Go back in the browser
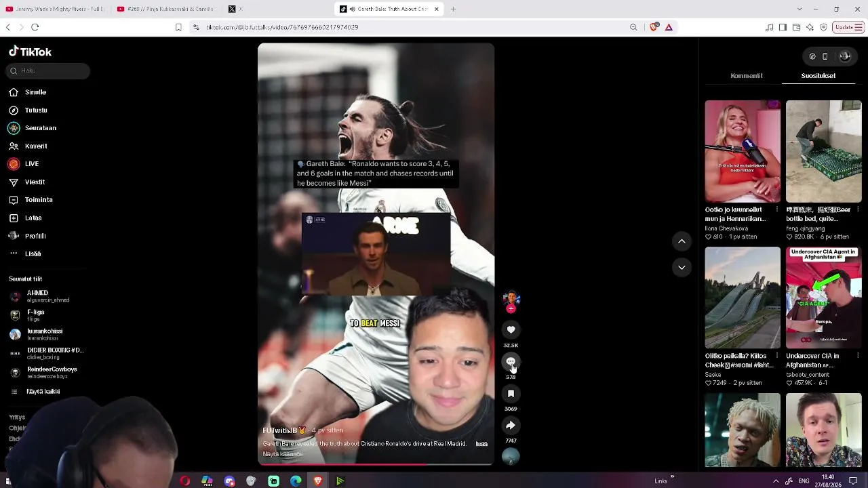868x488 pixels. [8, 27]
